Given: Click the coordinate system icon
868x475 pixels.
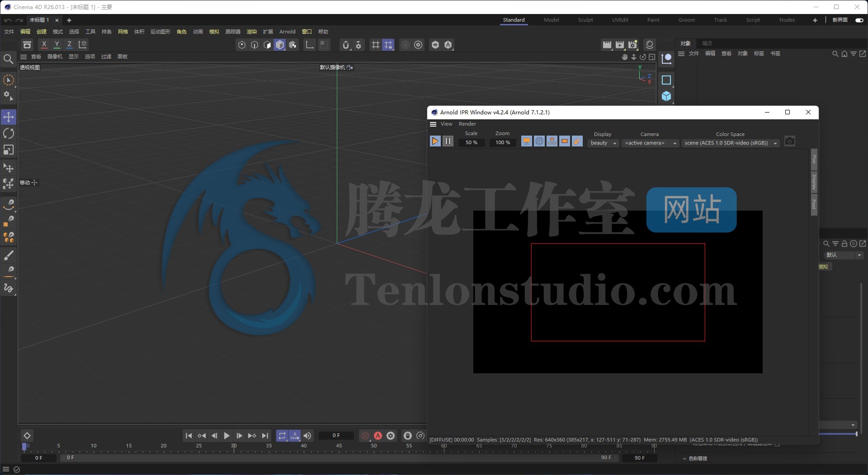Looking at the screenshot, I should click(x=82, y=44).
